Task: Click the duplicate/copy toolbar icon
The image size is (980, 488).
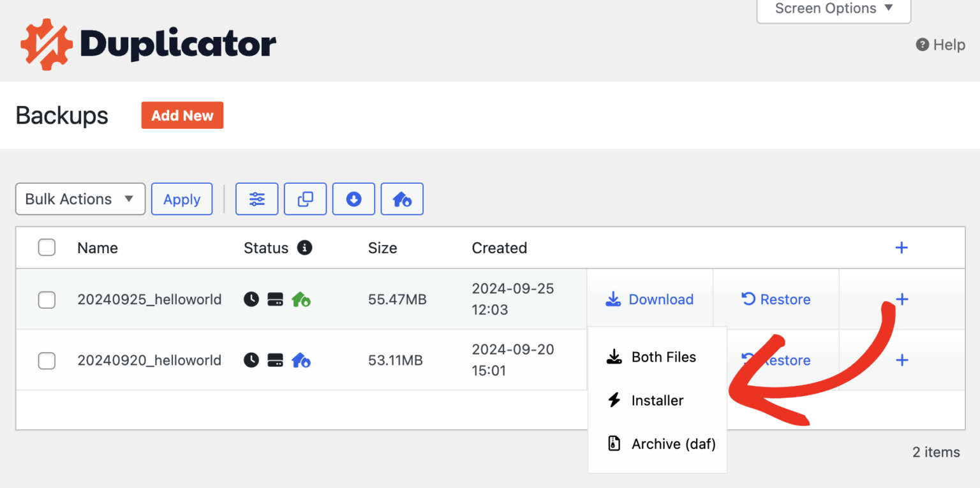Action: point(305,199)
